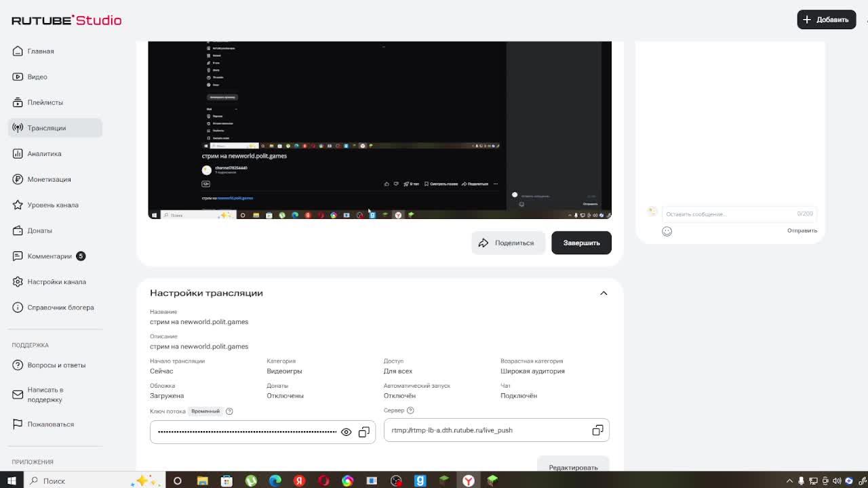
Task: Reveal the stream key with eye icon
Action: [346, 432]
